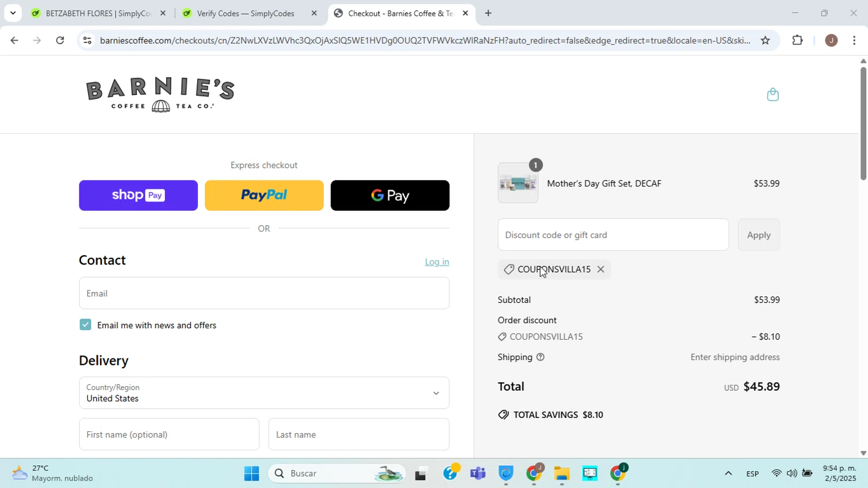This screenshot has width=868, height=488.
Task: Close the Checkout - Barnies Coffee tab
Action: click(x=465, y=13)
